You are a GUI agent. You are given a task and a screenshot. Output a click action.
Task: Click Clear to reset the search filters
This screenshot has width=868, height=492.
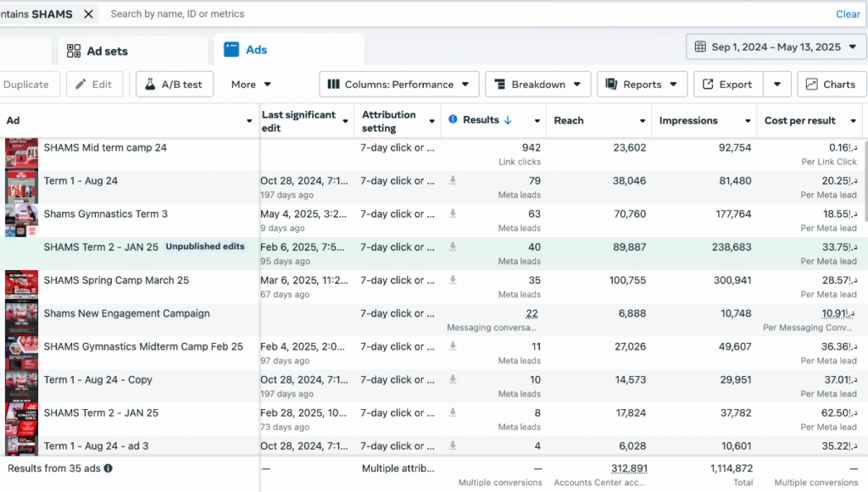(x=848, y=14)
